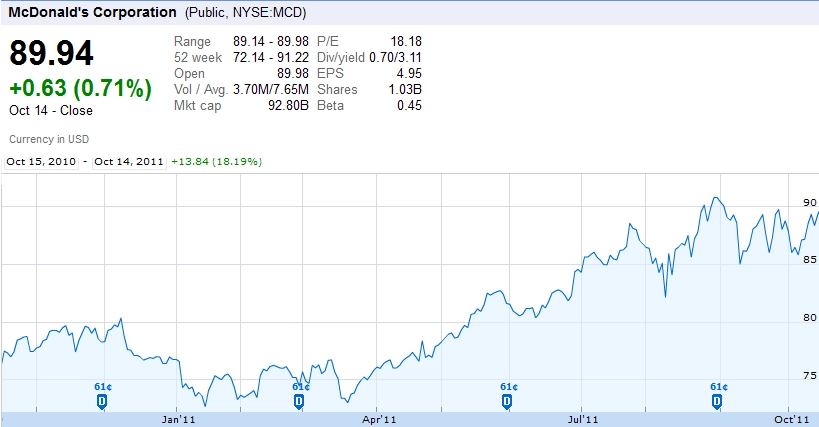This screenshot has width=819, height=427.
Task: Click the 75 price axis label
Action: click(810, 375)
